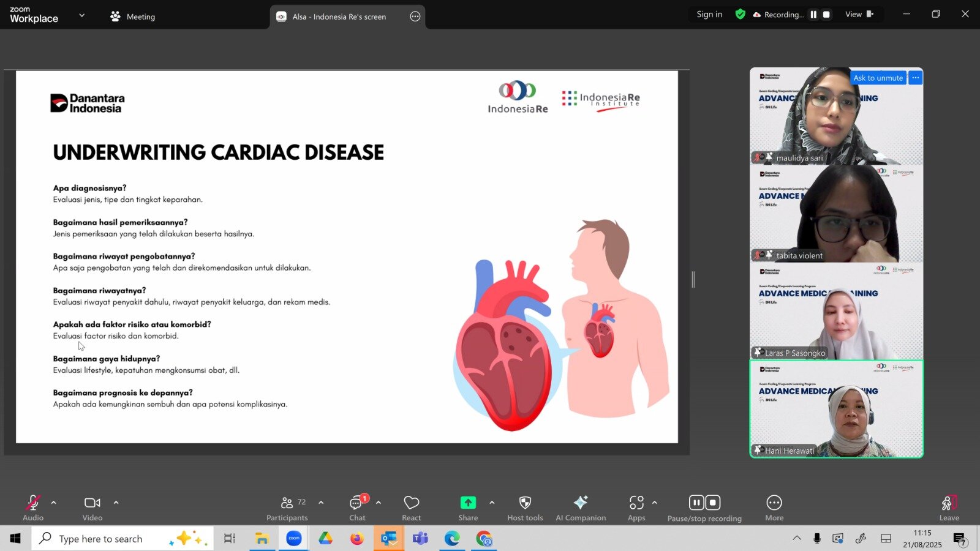Unmute the microphone Audio button
Viewport: 980px width, 551px height.
pyautogui.click(x=33, y=503)
